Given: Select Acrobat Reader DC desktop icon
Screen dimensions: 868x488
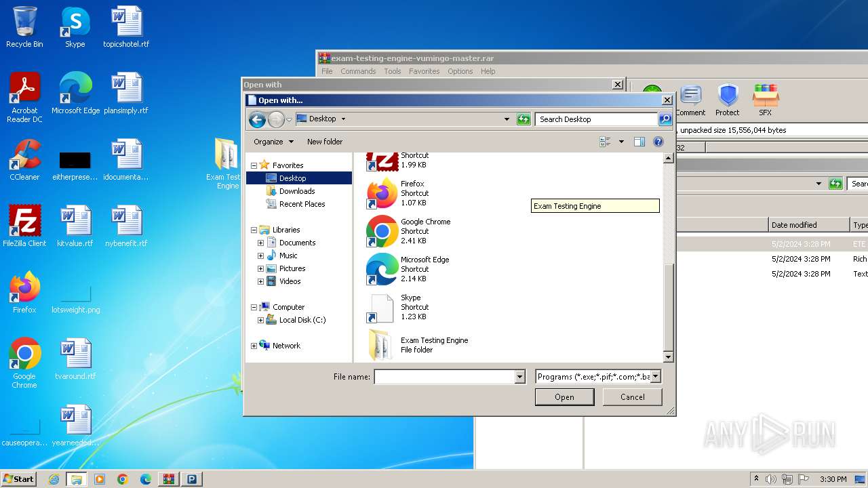Looking at the screenshot, I should (x=24, y=98).
